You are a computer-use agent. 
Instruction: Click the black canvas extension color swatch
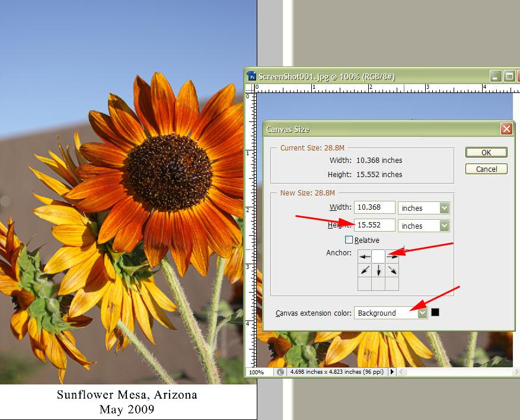point(435,312)
